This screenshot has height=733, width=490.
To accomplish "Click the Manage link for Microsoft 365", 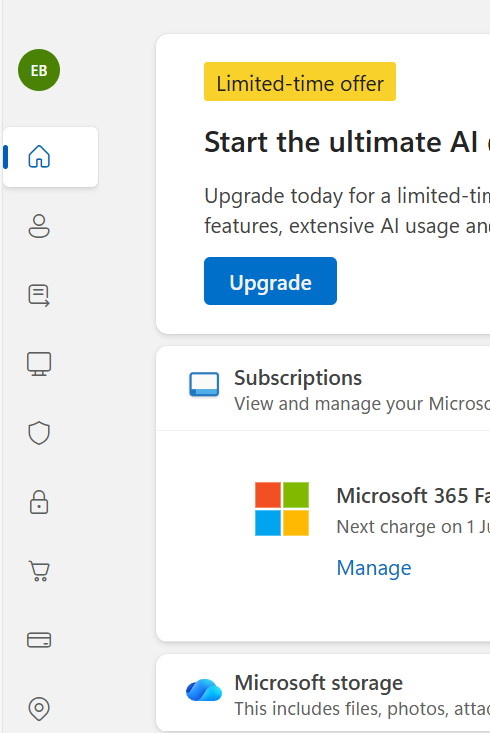I will click(374, 568).
